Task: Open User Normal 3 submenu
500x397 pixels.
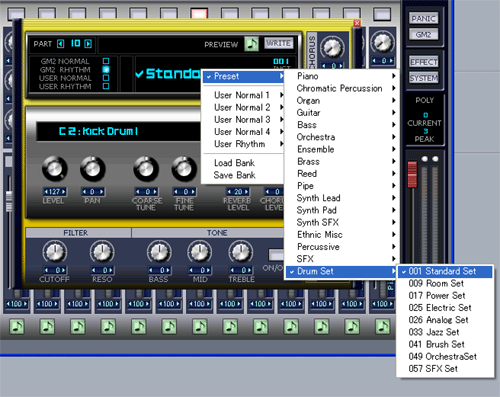Action: (x=244, y=119)
